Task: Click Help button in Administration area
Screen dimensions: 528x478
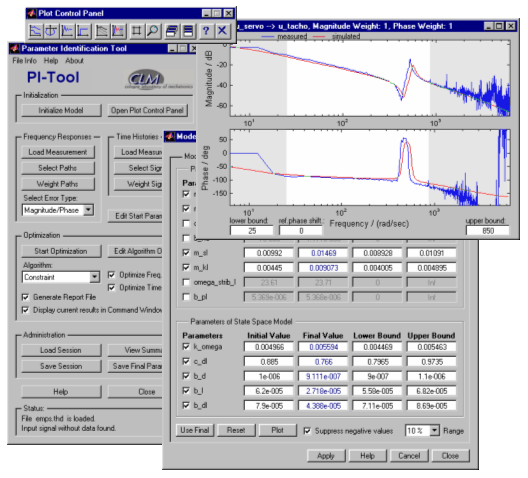Action: (x=61, y=392)
